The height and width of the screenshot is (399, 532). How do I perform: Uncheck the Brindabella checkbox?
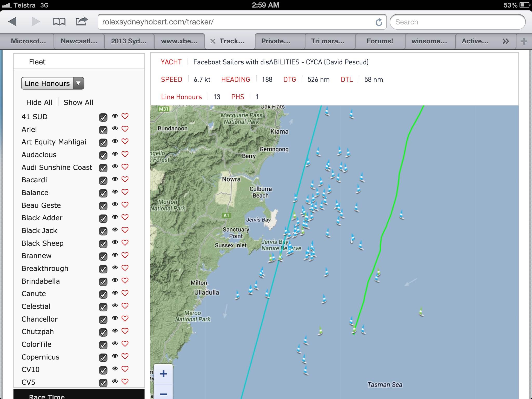click(x=103, y=282)
